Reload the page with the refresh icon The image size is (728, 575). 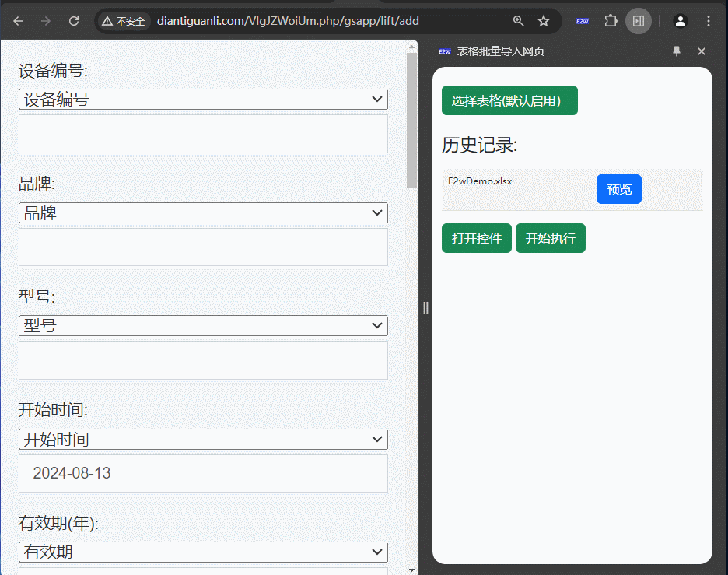pos(74,21)
